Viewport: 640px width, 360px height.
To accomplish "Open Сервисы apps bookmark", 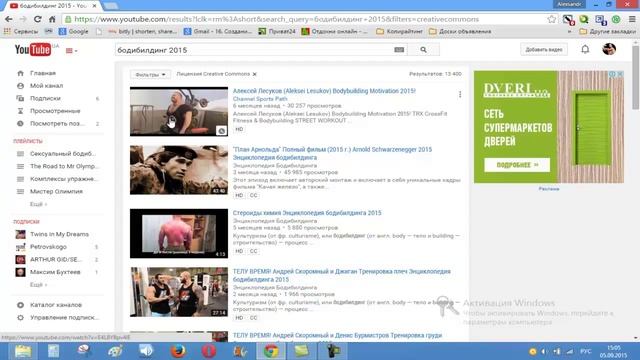I will tap(20, 31).
